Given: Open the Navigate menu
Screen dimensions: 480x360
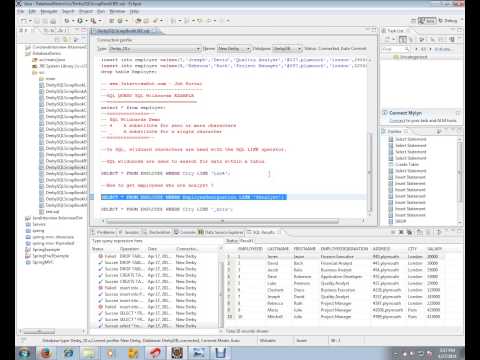Looking at the screenshot, I should click(x=49, y=11).
